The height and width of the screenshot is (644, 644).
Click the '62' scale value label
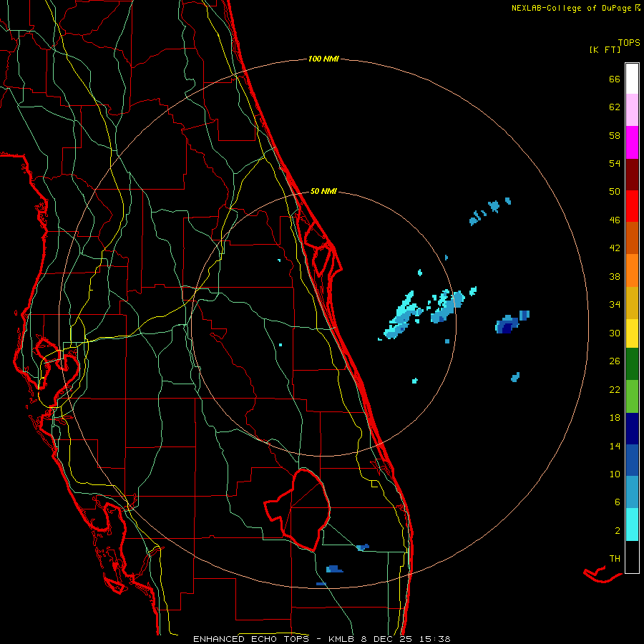point(615,107)
